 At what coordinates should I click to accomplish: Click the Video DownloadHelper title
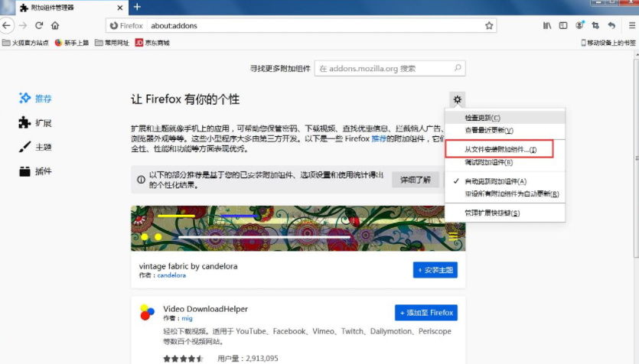[x=205, y=309]
